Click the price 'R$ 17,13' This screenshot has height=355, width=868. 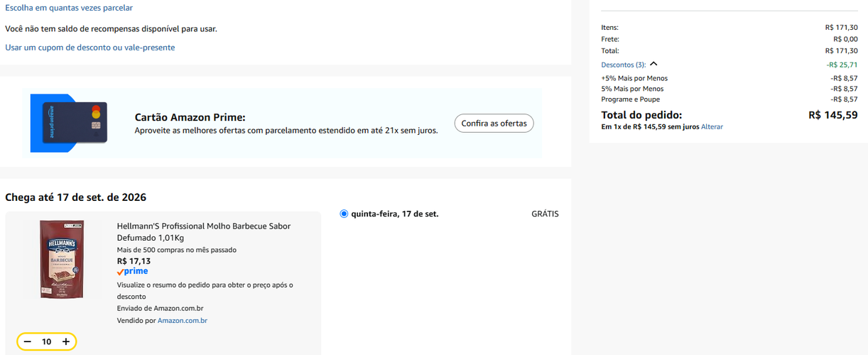(134, 261)
